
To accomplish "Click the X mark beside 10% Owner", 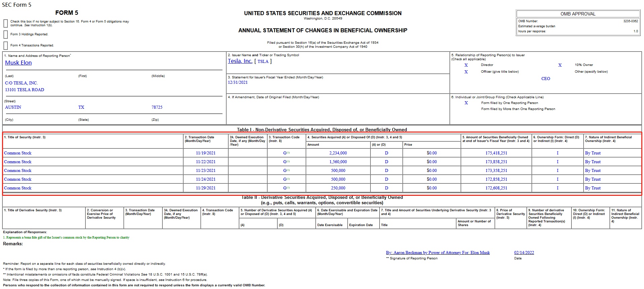I will (x=560, y=65).
